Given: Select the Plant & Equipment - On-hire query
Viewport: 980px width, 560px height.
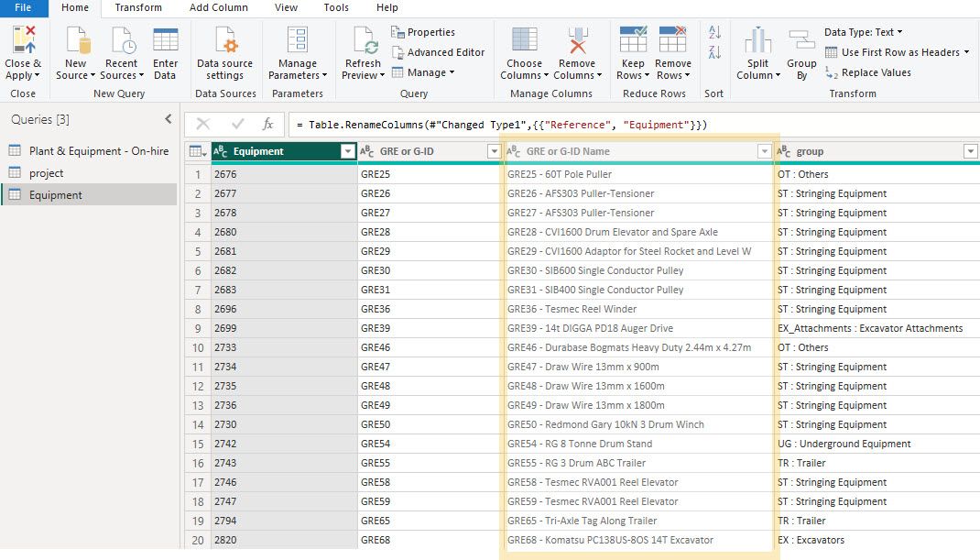Looking at the screenshot, I should [x=90, y=151].
